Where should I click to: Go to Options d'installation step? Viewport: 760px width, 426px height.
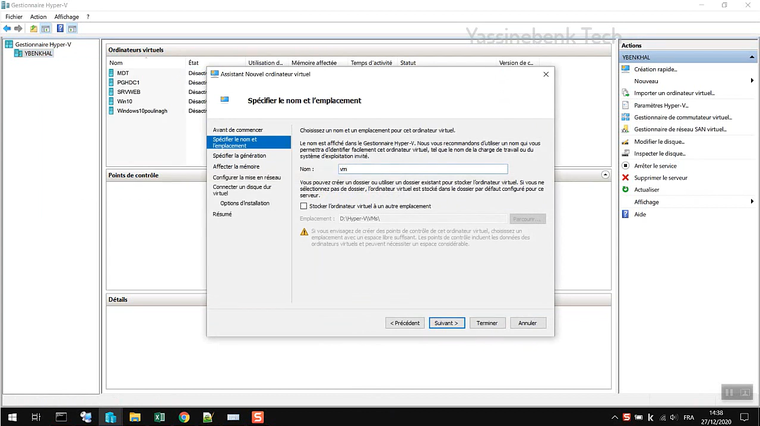245,203
